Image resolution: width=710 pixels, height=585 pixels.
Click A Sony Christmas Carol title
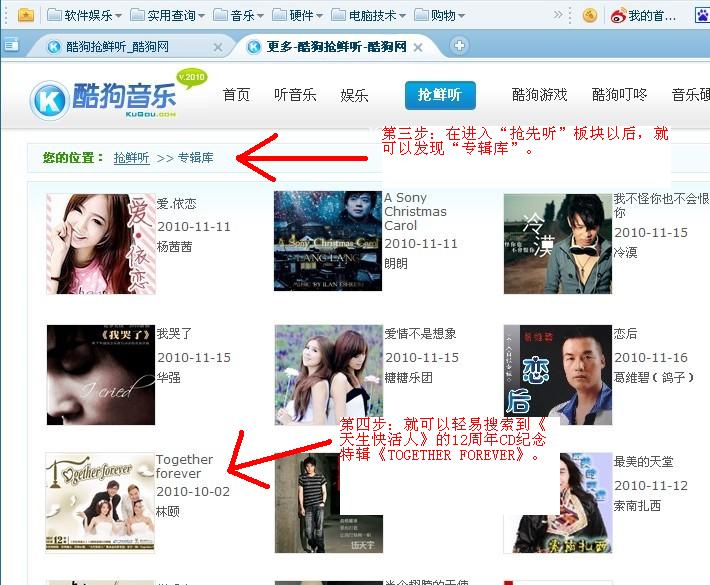415,211
